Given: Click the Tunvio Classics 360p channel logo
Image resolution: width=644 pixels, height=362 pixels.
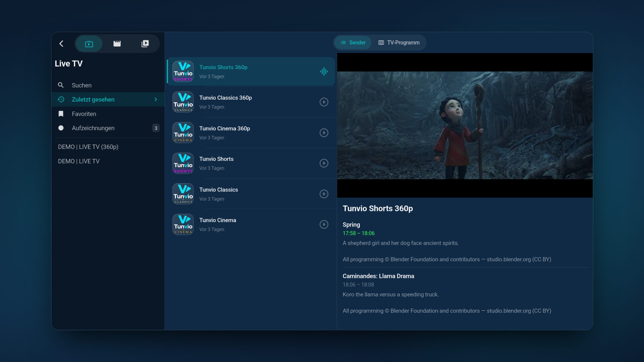Looking at the screenshot, I should [183, 102].
